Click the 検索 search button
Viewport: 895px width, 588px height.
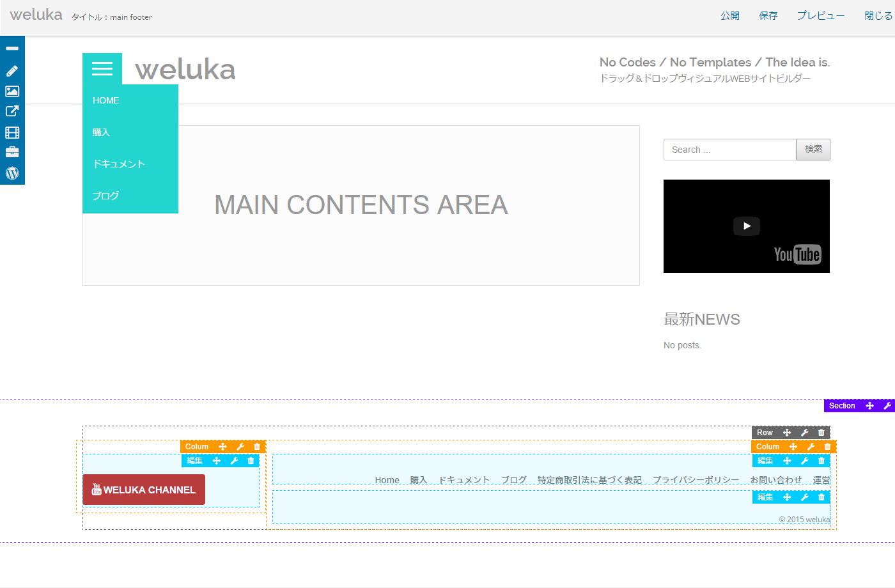click(813, 150)
